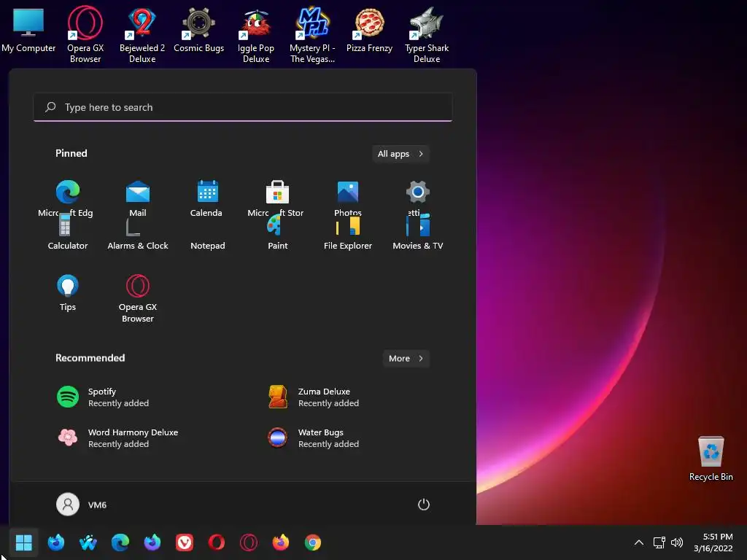
Task: Open the clock and date flyout
Action: tap(713, 542)
